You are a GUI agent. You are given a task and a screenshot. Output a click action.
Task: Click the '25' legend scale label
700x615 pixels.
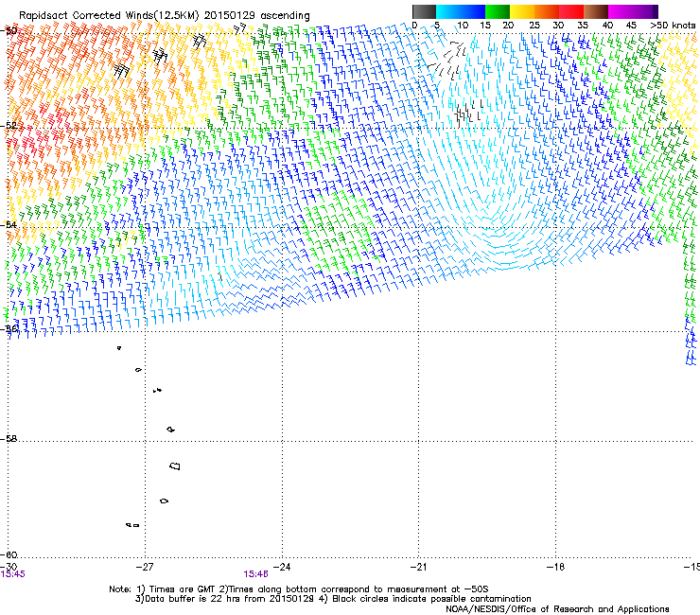[x=534, y=26]
